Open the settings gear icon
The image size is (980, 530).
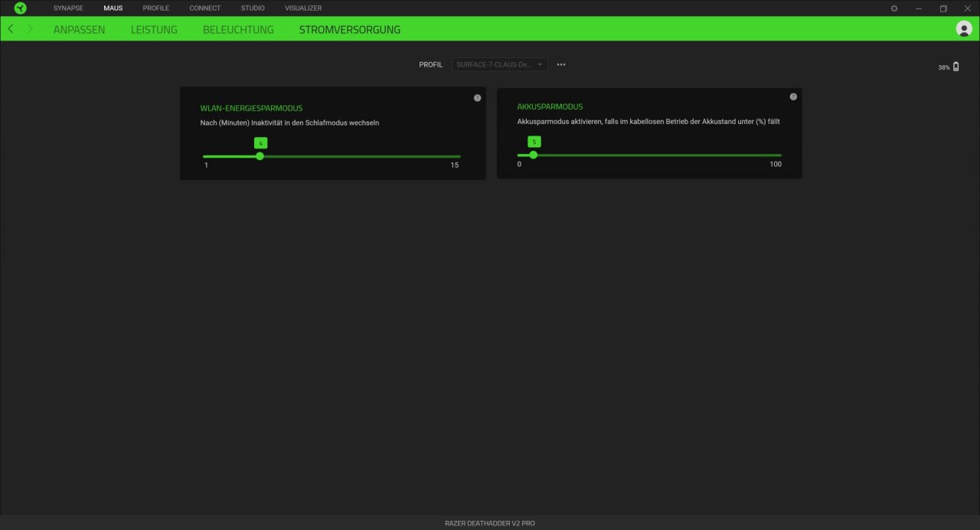[894, 8]
